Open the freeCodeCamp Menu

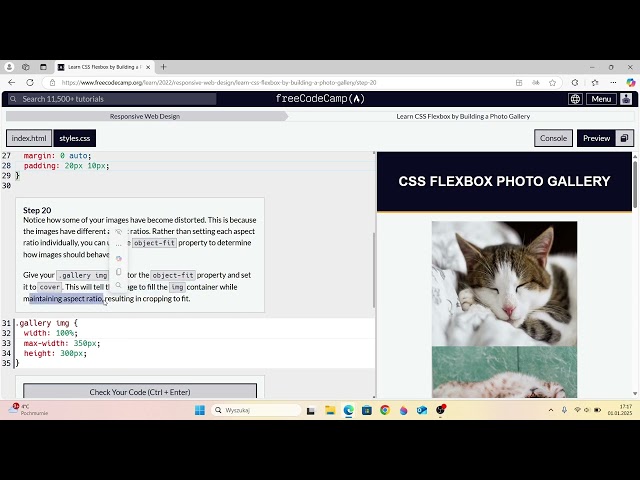(601, 99)
